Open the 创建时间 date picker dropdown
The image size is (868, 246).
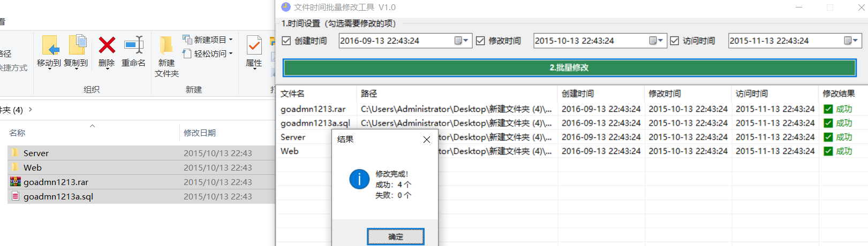click(462, 41)
